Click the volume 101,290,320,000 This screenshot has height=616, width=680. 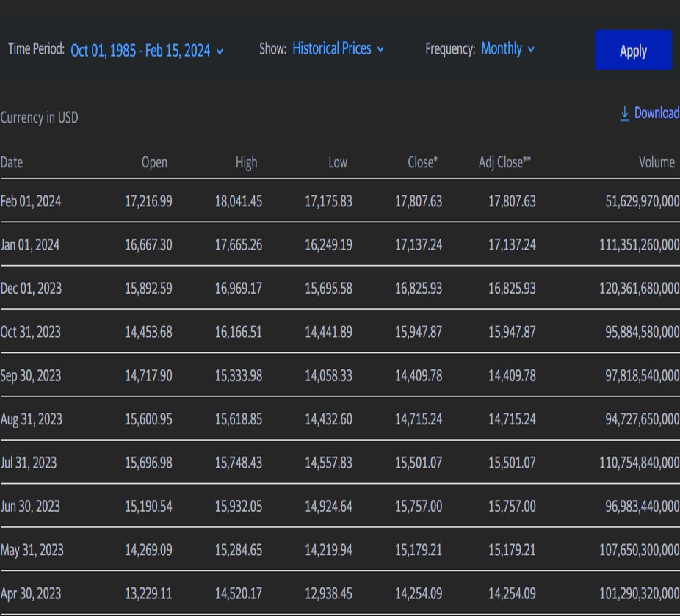click(x=639, y=593)
